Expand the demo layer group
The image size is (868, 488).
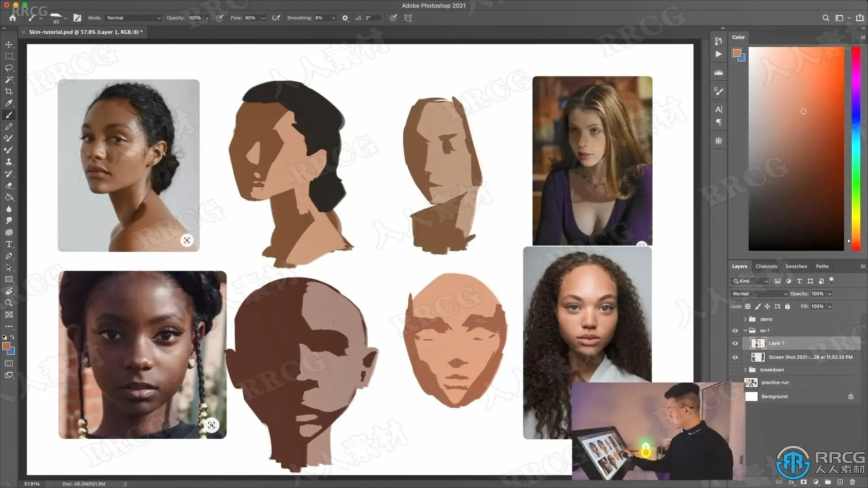[745, 319]
